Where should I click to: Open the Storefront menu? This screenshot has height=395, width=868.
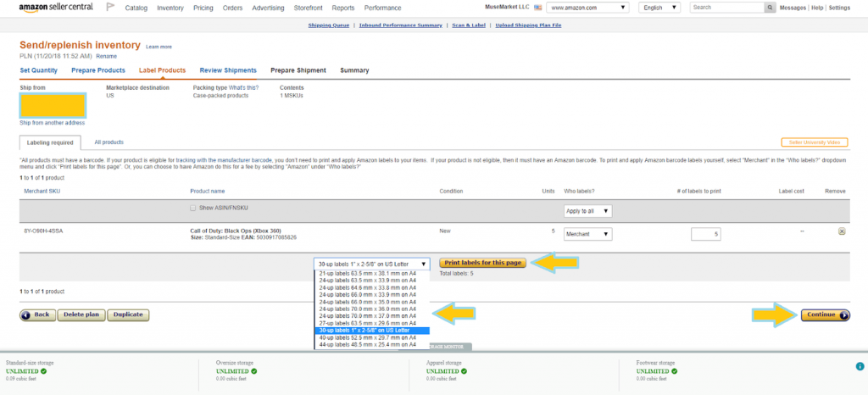click(x=308, y=8)
